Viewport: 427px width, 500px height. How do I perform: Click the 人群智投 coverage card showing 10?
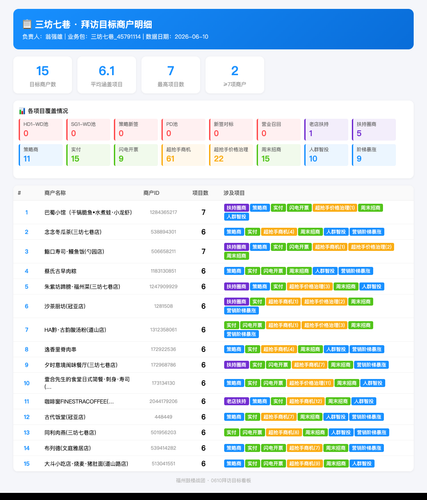(326, 155)
